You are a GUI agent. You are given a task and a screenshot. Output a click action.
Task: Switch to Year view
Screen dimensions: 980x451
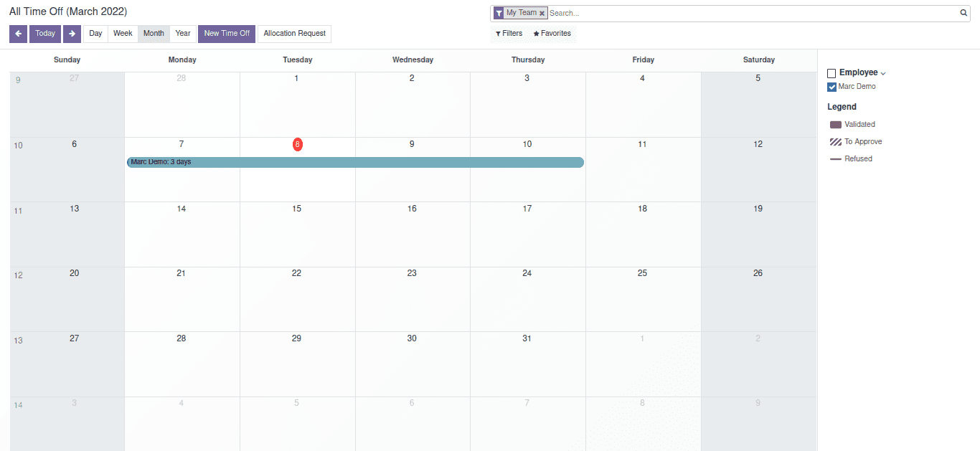(183, 34)
